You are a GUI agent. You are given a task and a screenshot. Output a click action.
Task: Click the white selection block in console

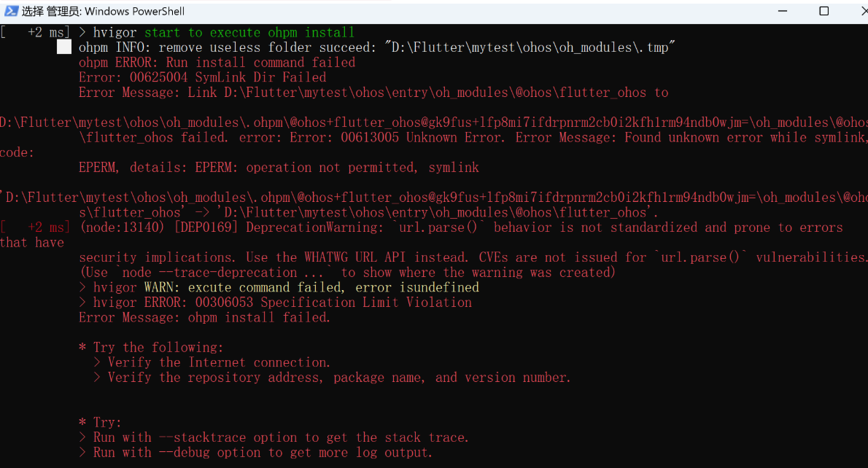tap(64, 47)
